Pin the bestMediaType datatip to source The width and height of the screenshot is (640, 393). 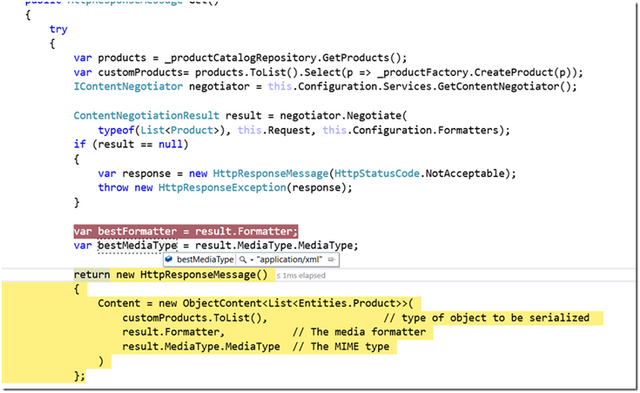pyautogui.click(x=331, y=260)
